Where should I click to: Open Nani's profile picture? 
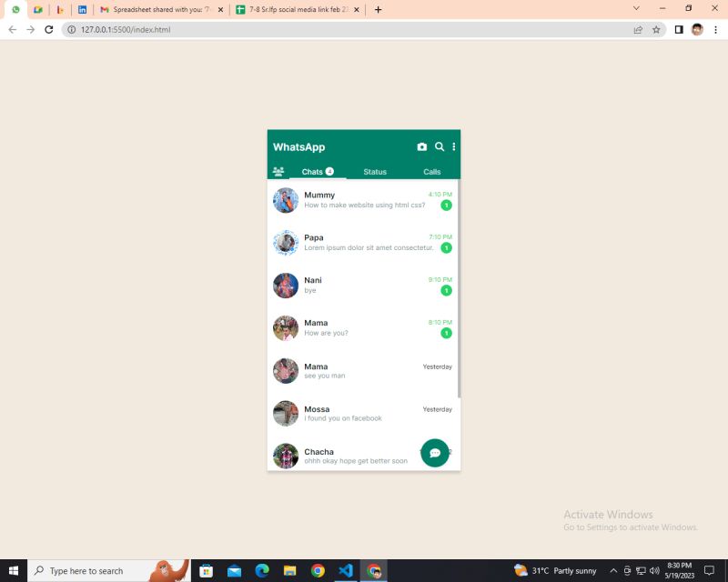coord(286,286)
